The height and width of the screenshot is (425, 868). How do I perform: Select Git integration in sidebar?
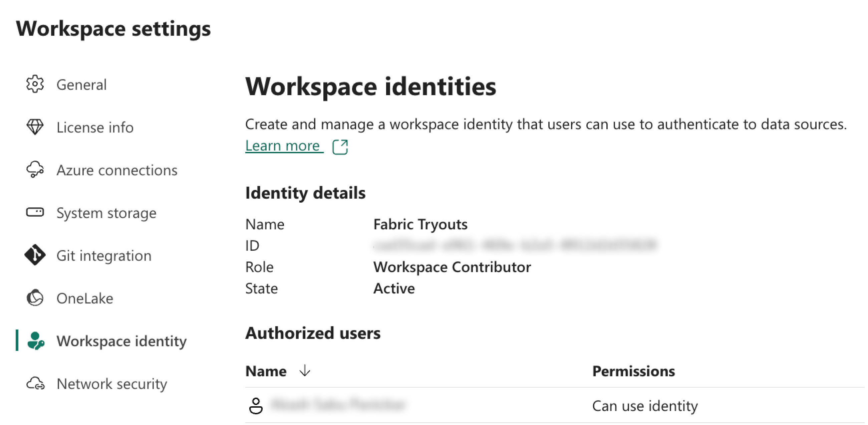104,256
